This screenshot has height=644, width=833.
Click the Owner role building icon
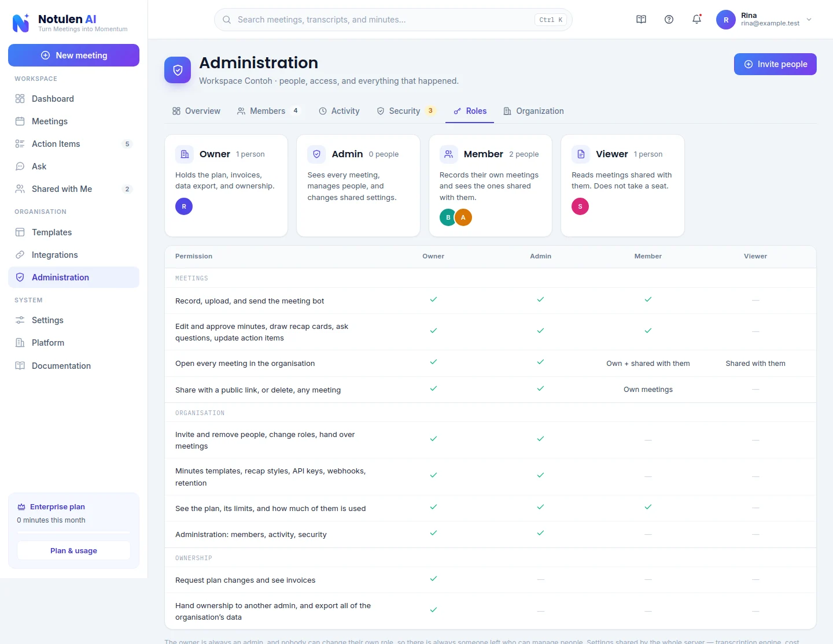click(185, 154)
